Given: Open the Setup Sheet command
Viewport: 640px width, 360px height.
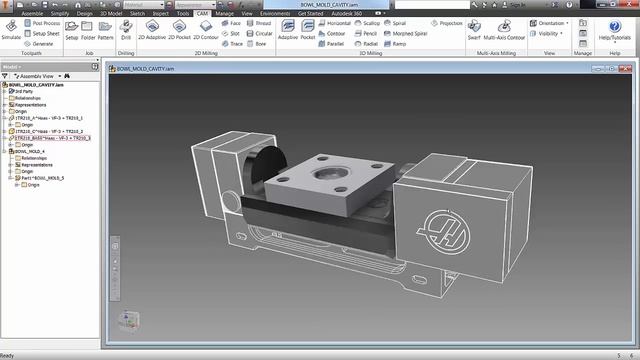Looking at the screenshot, I should pos(42,33).
